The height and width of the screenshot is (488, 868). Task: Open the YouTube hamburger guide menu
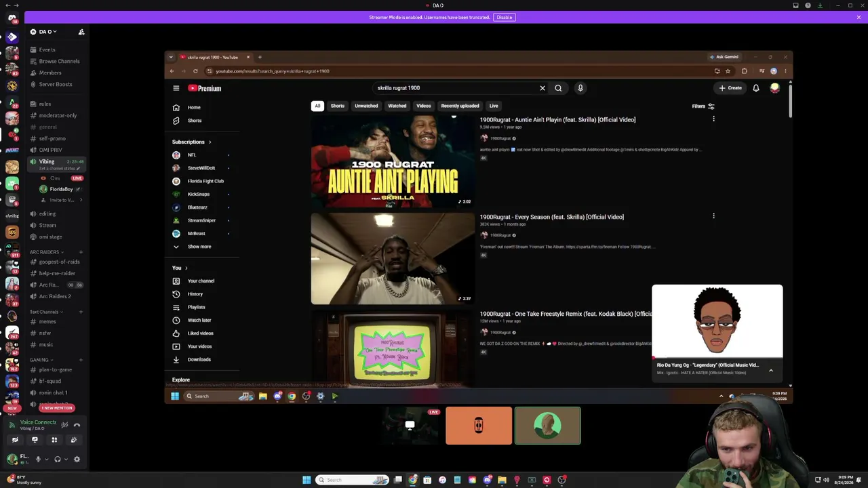tap(176, 88)
